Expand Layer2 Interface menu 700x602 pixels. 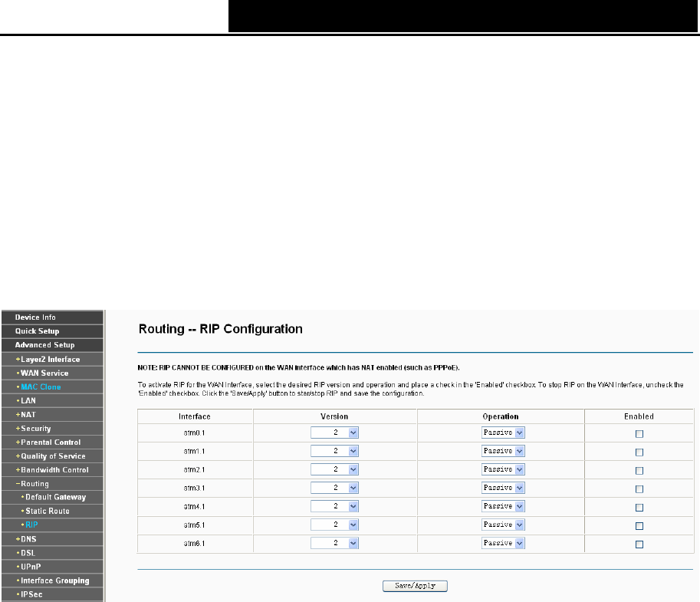52,359
